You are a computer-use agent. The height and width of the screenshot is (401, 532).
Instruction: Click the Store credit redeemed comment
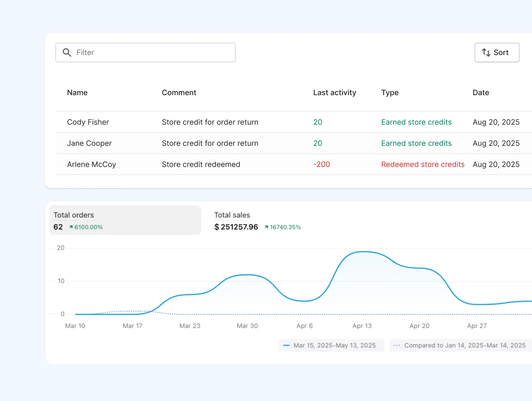201,164
